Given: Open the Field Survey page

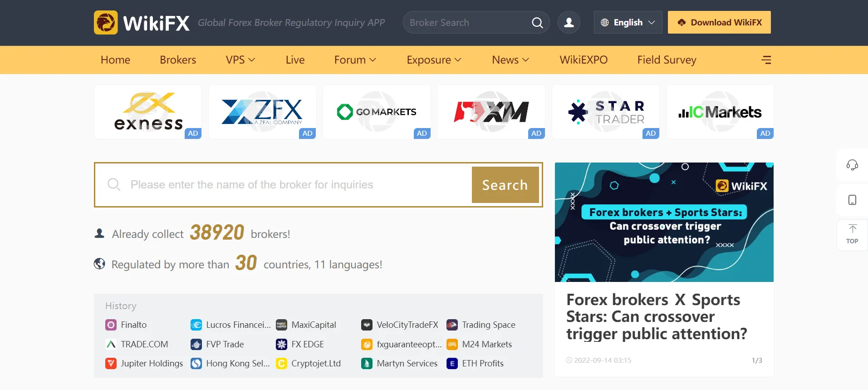Looking at the screenshot, I should click(667, 60).
